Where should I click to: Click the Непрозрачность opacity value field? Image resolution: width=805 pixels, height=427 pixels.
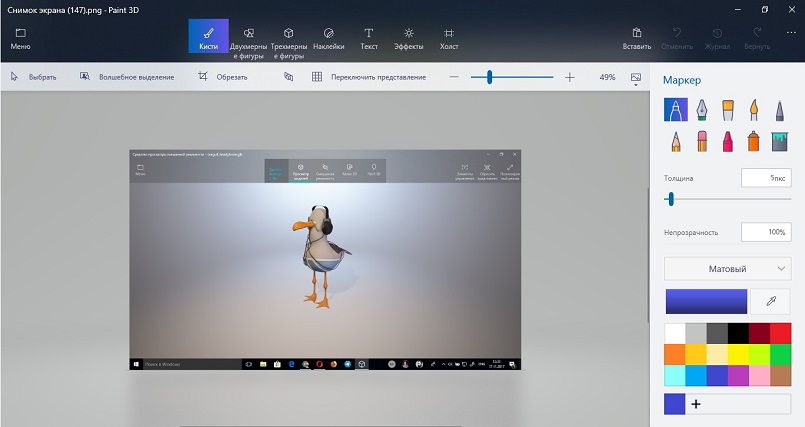click(x=766, y=232)
